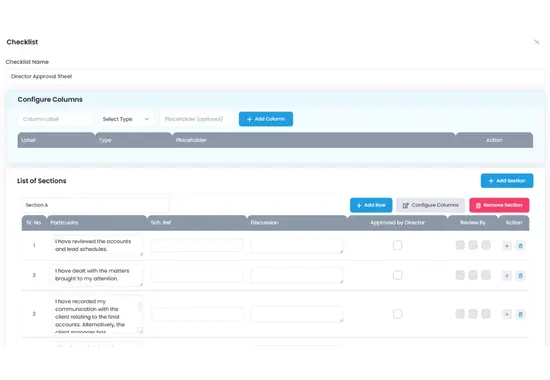Screen dimensions: 550x380
Task: Click trash icon in row 3 Action
Action: click(521, 314)
